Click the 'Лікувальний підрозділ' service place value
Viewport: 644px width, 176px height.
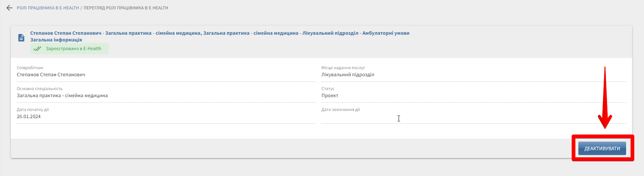click(348, 75)
